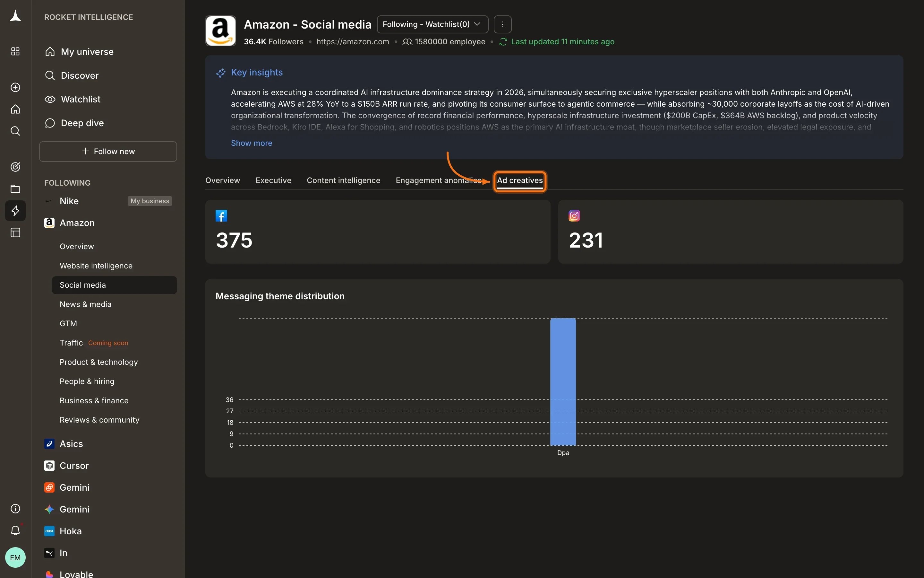Open the grid dashboard icon in the rail
This screenshot has width=924, height=578.
point(15,52)
